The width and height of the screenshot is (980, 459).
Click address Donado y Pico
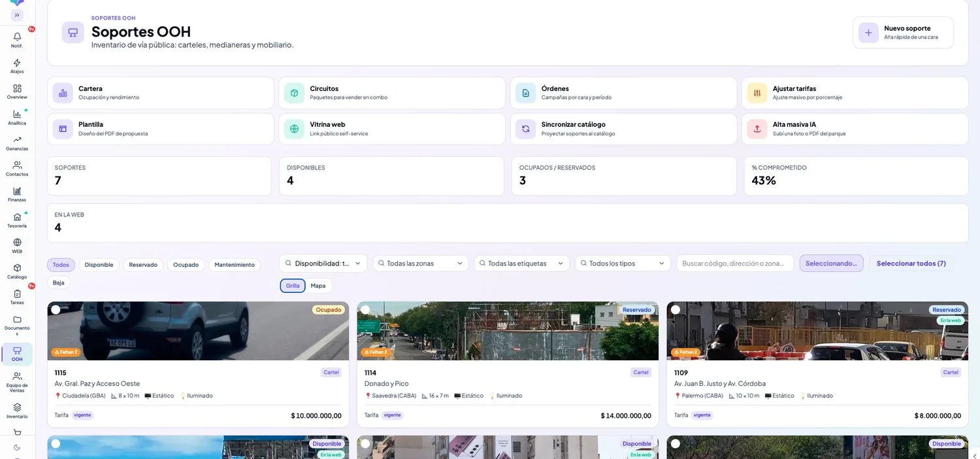pyautogui.click(x=387, y=384)
